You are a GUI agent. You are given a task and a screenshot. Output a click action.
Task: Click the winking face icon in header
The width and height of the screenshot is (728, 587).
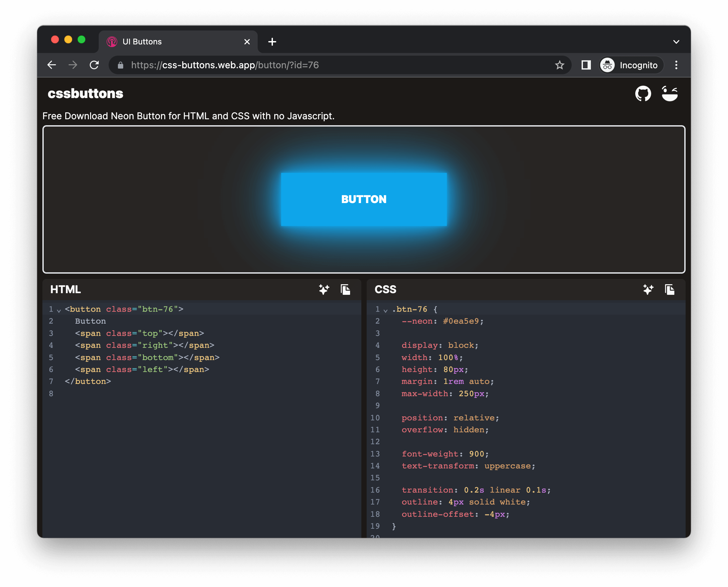pos(669,94)
